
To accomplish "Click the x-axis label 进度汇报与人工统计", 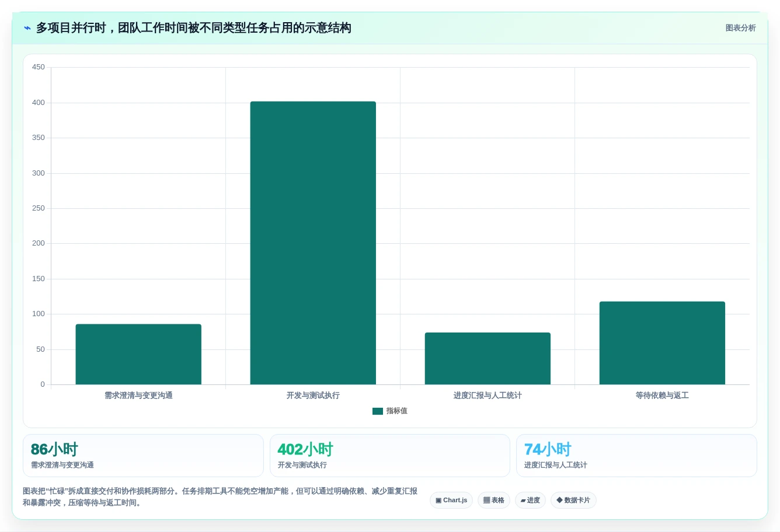I will click(487, 395).
